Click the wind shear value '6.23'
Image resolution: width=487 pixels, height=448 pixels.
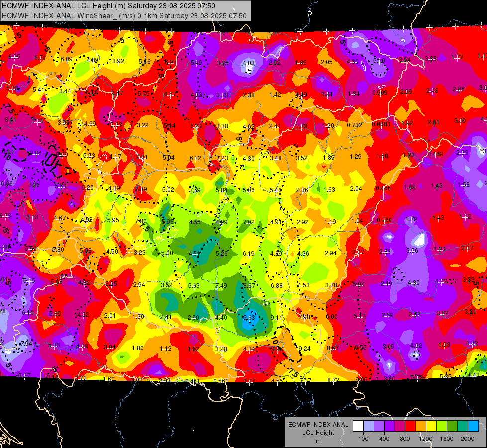tap(195, 126)
